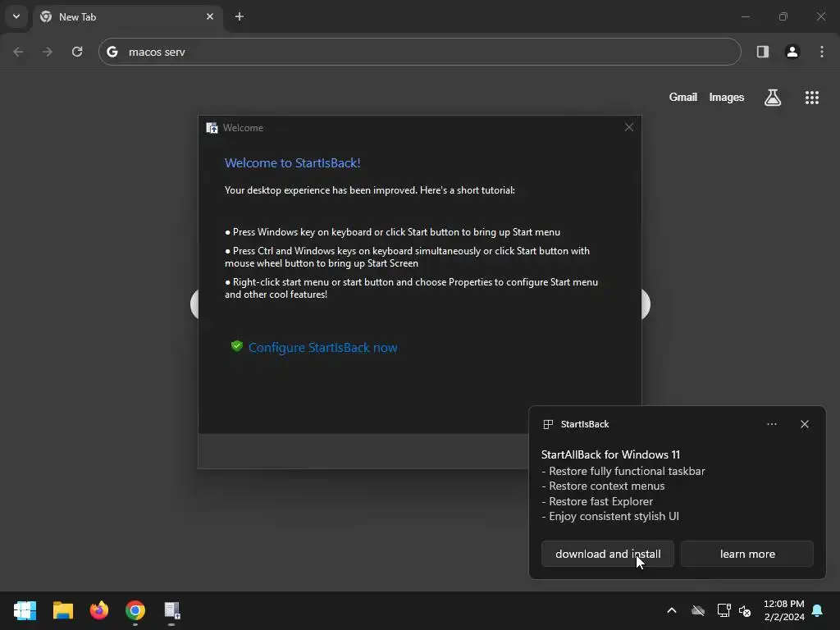Restore down the Chrome window

[783, 16]
